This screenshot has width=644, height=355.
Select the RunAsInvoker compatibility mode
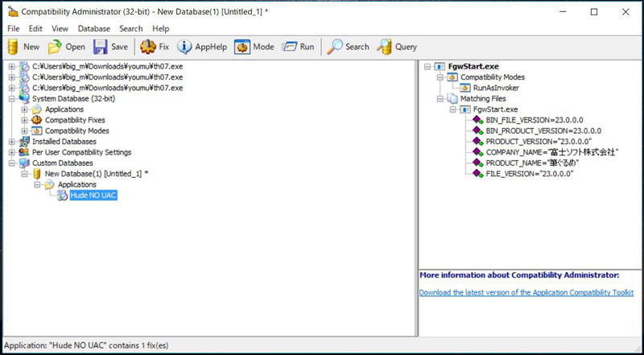[496, 88]
